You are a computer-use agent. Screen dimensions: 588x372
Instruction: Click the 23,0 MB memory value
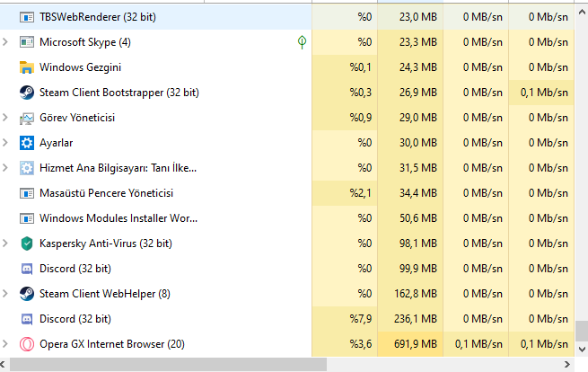[x=418, y=17]
